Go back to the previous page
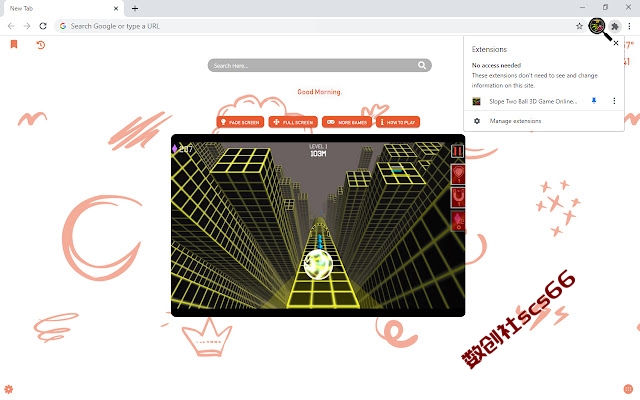The height and width of the screenshot is (400, 640). 11,26
